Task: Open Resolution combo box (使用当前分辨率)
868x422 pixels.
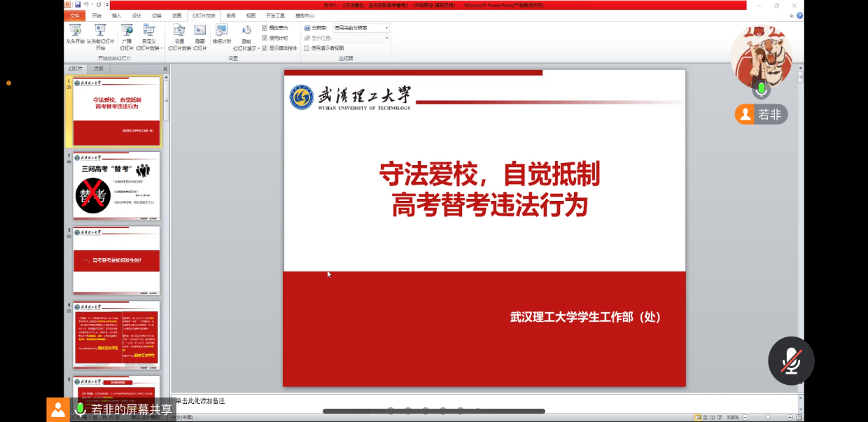Action: [x=360, y=28]
